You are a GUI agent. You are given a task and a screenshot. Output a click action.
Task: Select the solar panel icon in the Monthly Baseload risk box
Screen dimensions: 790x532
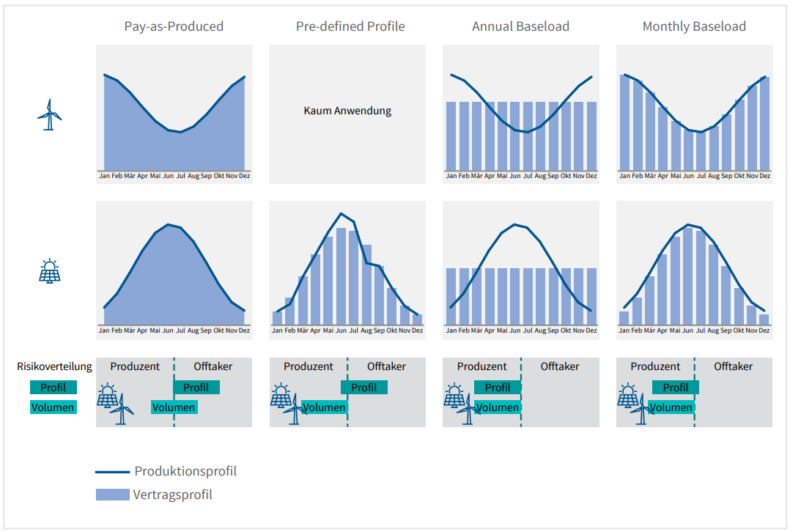[x=628, y=396]
